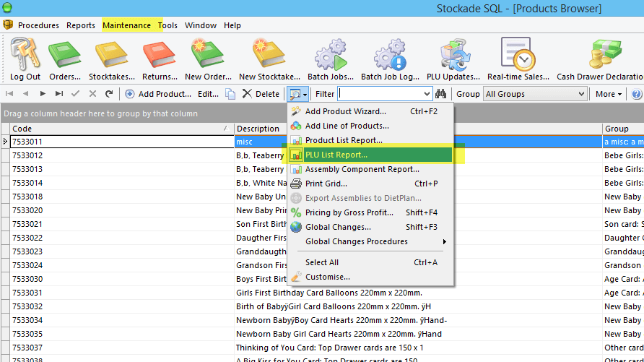Viewport: 644px width, 362px height.
Task: Choose Pricing by Gross Profit
Action: tap(371, 212)
